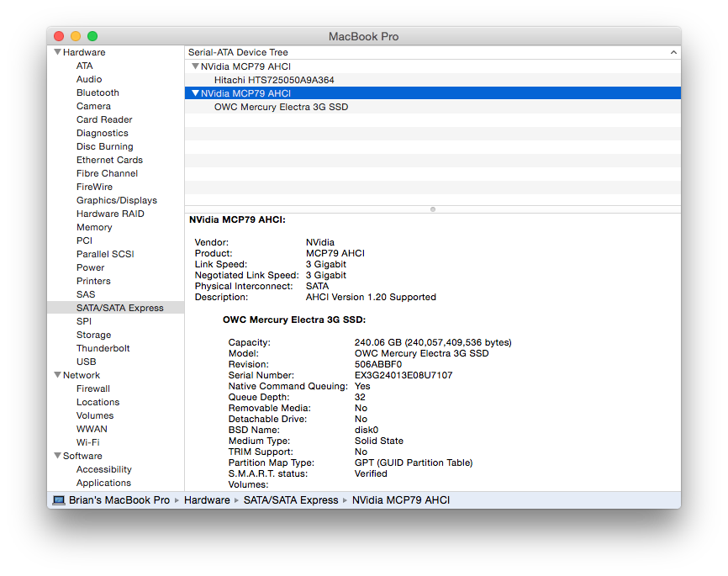Select Locations under Network

click(98, 403)
